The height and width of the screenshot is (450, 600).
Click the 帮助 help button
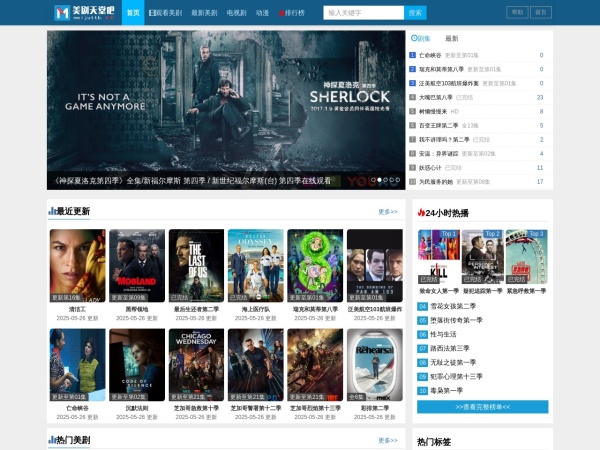[517, 12]
